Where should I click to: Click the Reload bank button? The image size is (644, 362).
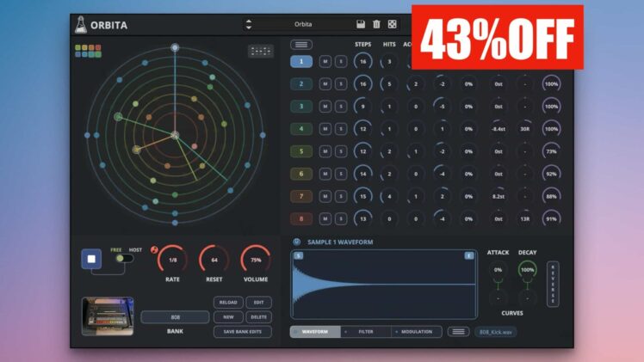click(228, 302)
